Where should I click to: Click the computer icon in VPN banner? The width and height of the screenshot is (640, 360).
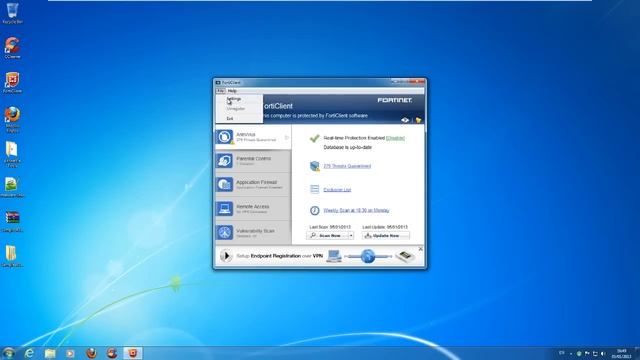pyautogui.click(x=334, y=256)
